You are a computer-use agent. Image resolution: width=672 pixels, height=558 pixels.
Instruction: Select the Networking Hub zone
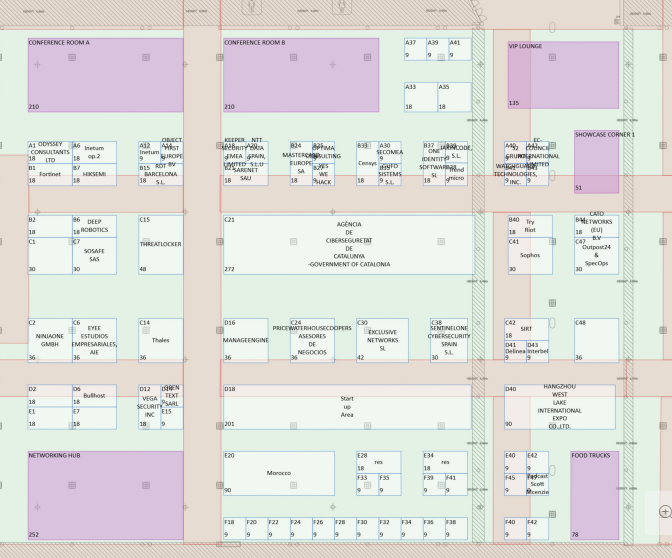(105, 495)
